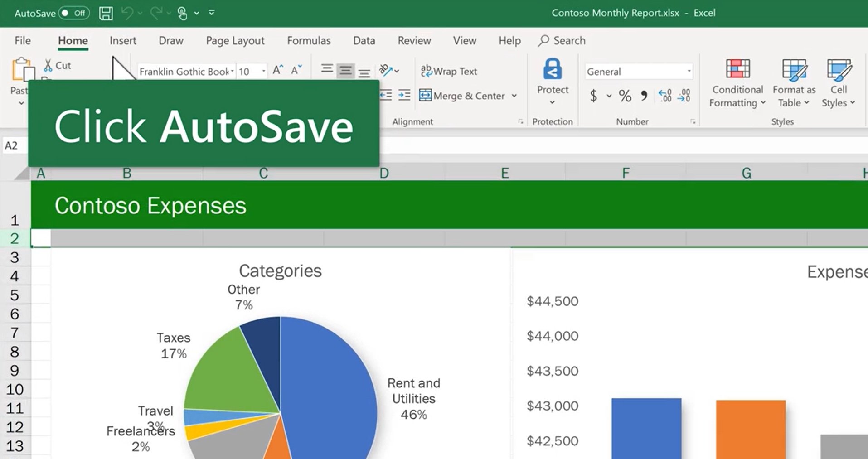Click the Percent Style icon

625,96
